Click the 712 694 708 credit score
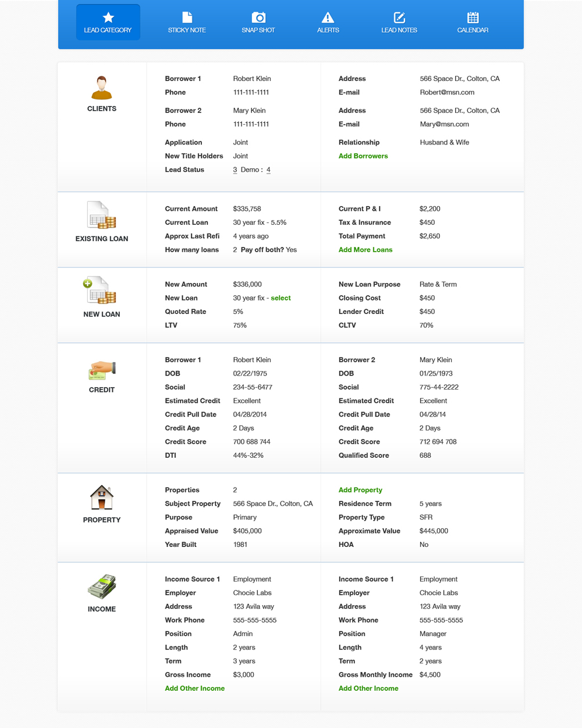Viewport: 582px width, 728px height. 438,442
